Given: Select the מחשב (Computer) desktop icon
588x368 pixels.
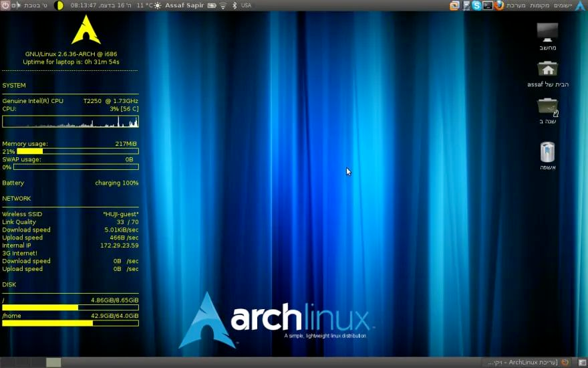Looking at the screenshot, I should [x=547, y=36].
